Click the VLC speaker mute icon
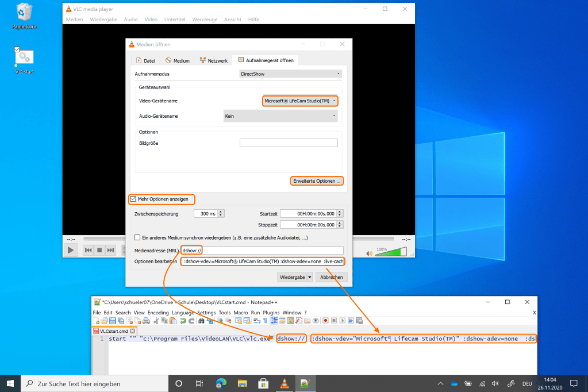Screen dimensions: 588x392 coord(369,253)
